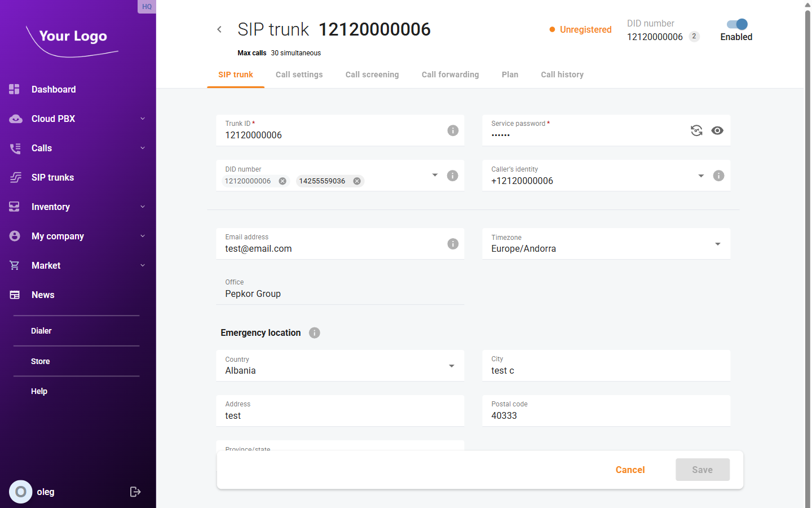Click the Postal code input field
Viewport: 812px width, 508px height.
(606, 416)
